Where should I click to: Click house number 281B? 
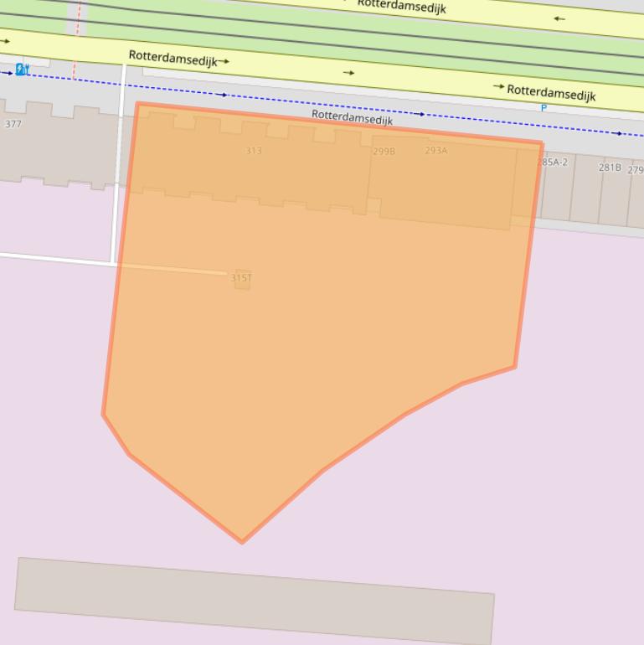tap(610, 168)
